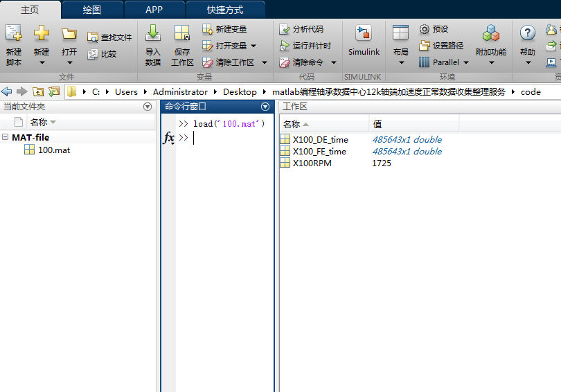Image resolution: width=561 pixels, height=392 pixels.
Task: Click the yellow plus New (新建) icon
Action: (42, 33)
